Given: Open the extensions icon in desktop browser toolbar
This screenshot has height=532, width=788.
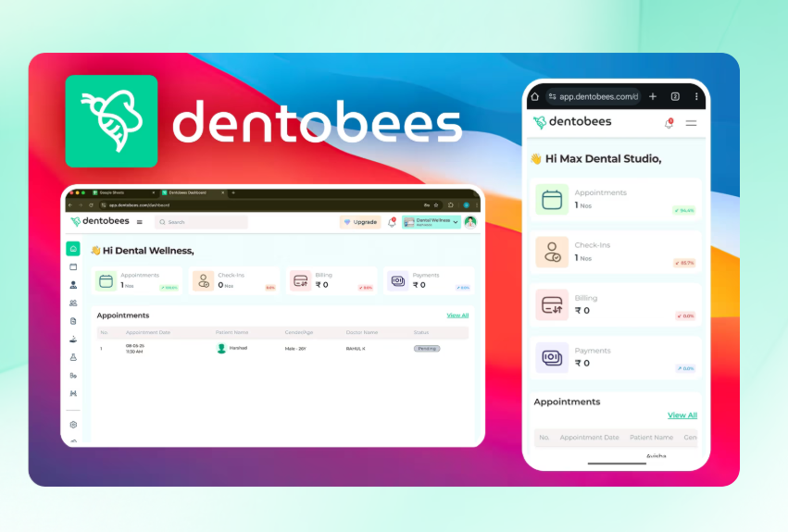Looking at the screenshot, I should coord(451,205).
